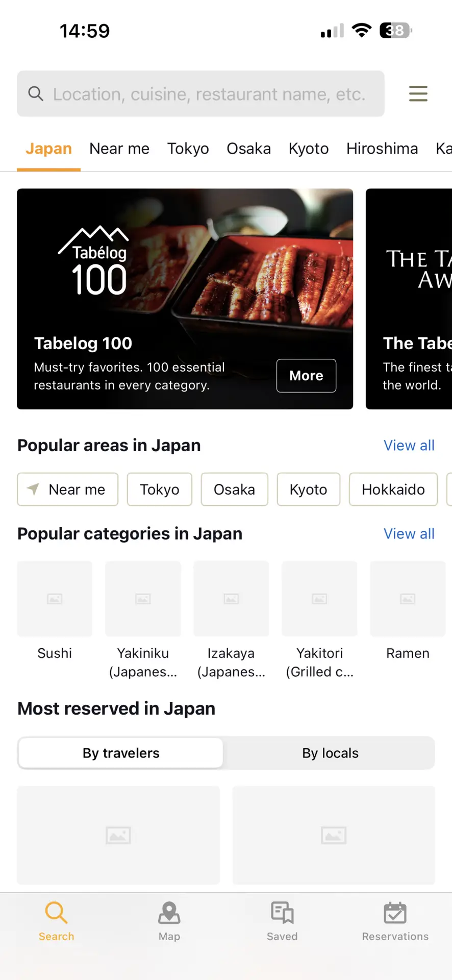The width and height of the screenshot is (452, 980).
Task: Open the Reservations calendar icon
Action: [x=395, y=913]
